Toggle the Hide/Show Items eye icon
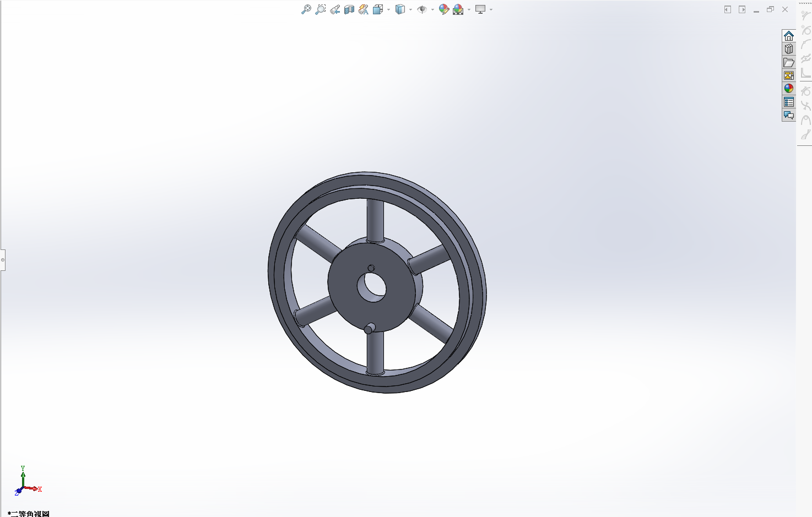 pyautogui.click(x=422, y=9)
